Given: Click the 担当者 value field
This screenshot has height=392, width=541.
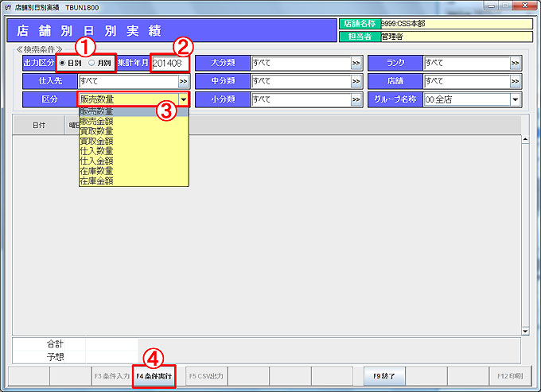Looking at the screenshot, I should (x=457, y=37).
